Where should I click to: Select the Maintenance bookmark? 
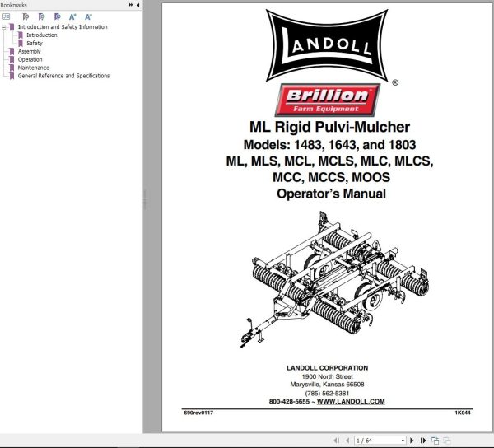[x=34, y=68]
